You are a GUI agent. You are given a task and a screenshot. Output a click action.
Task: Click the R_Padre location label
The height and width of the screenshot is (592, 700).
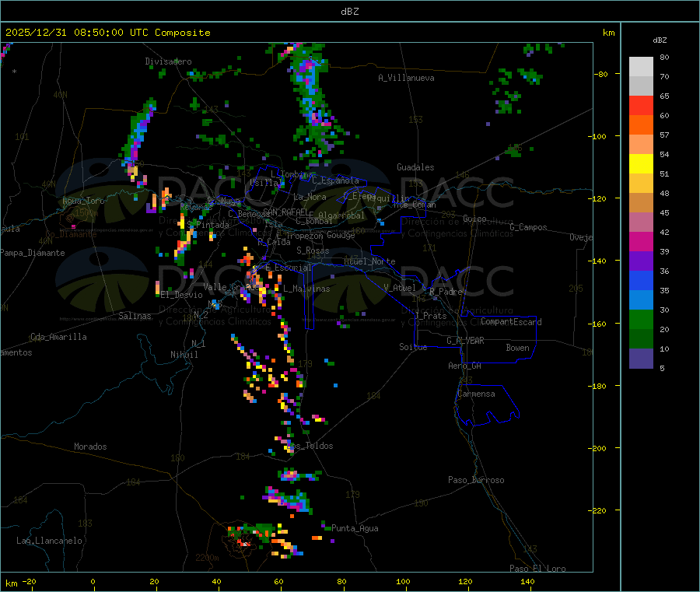(446, 292)
